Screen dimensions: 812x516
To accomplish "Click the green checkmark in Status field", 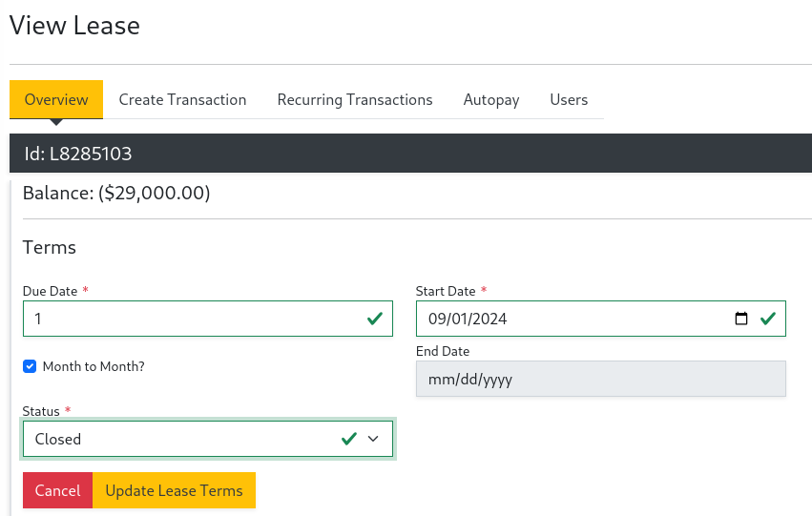I will (x=349, y=439).
